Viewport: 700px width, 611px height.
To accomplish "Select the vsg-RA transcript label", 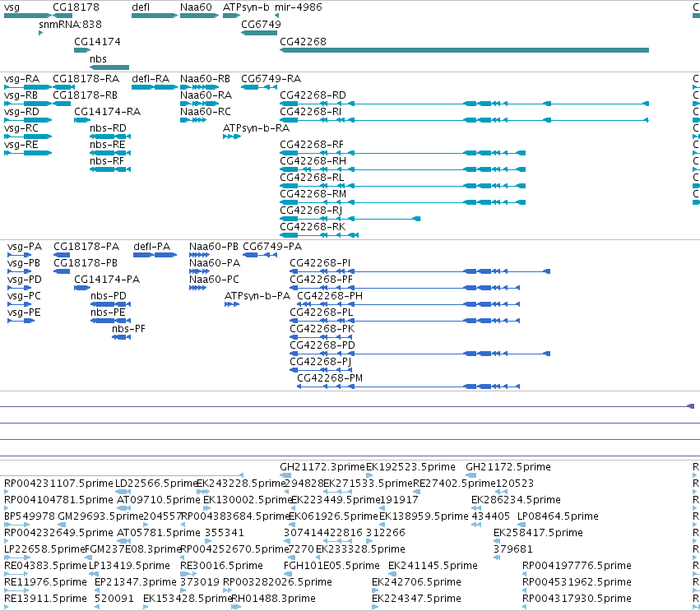I will coord(22,79).
